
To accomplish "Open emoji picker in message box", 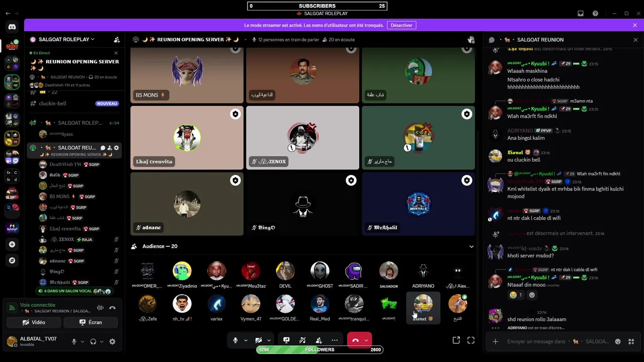I will coord(618,341).
